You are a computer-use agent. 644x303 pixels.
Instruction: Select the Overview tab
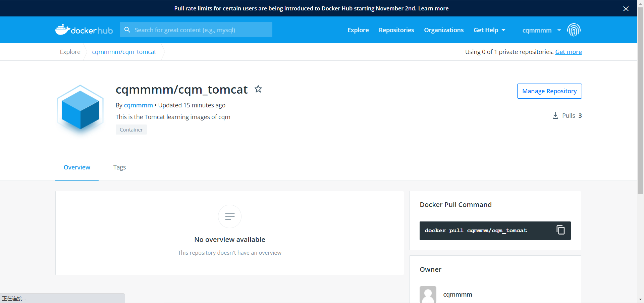click(77, 167)
